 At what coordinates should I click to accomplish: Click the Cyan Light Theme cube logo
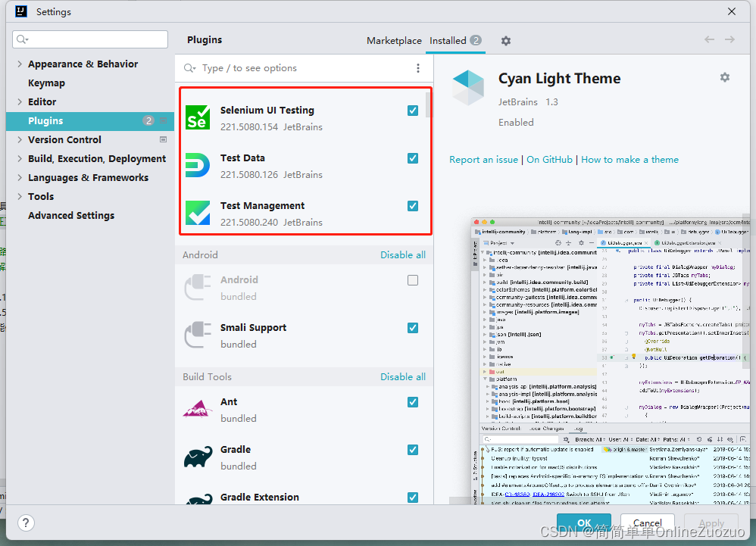click(468, 88)
